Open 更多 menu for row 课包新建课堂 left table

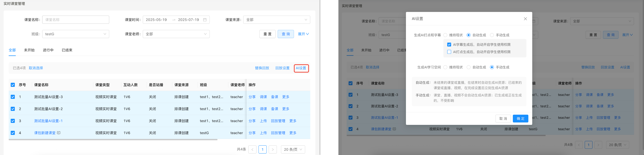tap(293, 133)
